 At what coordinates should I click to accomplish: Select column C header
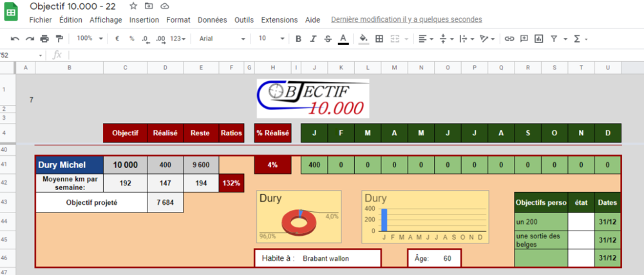click(126, 68)
